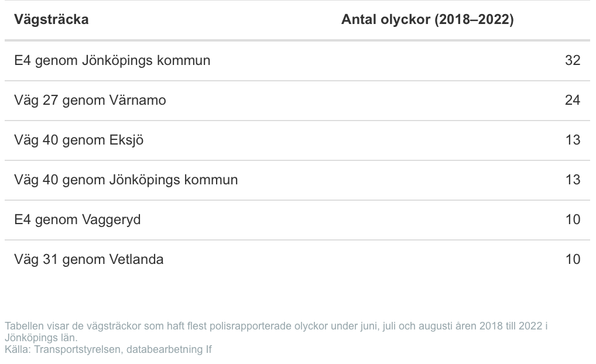Click the value 24 in the Värnamo row
Screen dimensions: 596x364
click(572, 100)
